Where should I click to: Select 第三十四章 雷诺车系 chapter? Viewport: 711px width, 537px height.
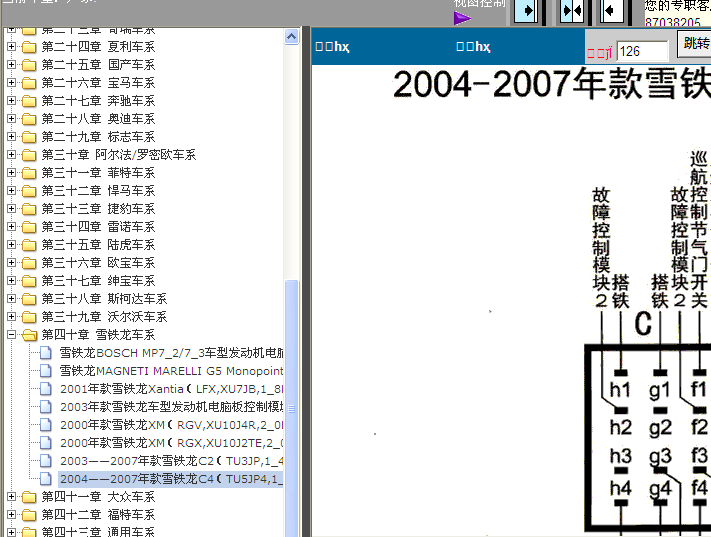point(98,227)
